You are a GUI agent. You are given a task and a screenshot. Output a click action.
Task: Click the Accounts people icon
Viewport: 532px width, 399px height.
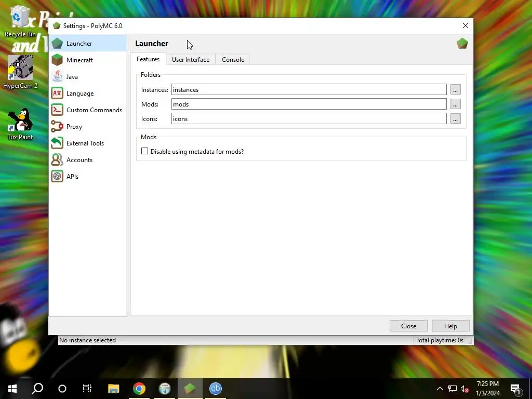(57, 160)
